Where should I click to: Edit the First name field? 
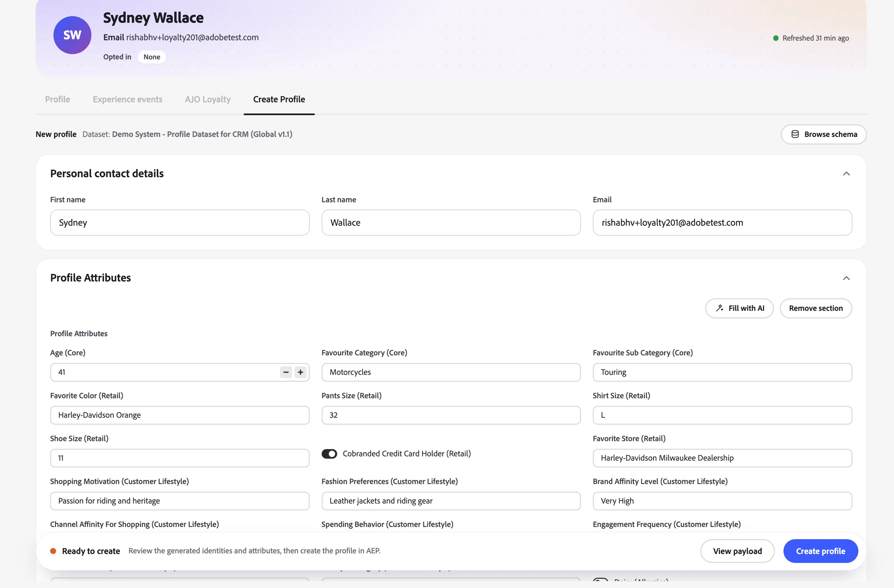[179, 222]
